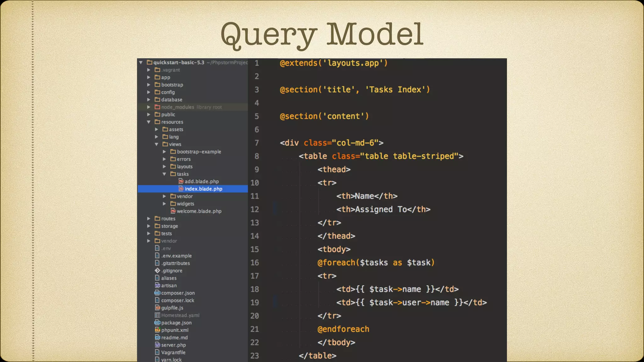Expand the routes folder arrow
This screenshot has height=362, width=644.
(149, 218)
